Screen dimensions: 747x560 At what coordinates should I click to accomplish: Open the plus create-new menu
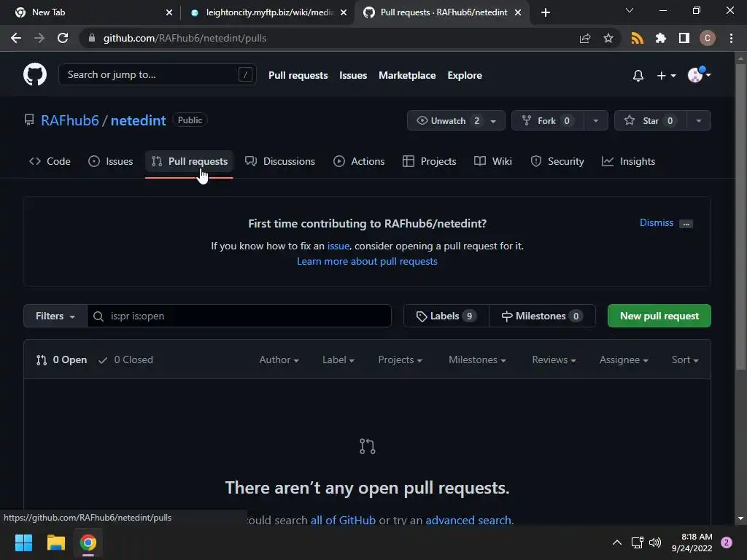[666, 75]
